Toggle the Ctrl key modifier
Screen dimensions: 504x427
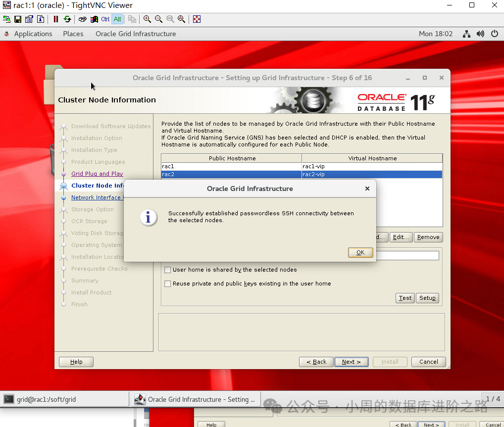coord(105,19)
